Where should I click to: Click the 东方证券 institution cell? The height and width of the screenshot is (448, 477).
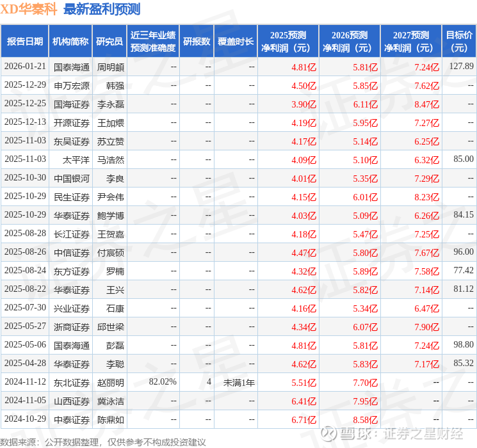click(72, 271)
